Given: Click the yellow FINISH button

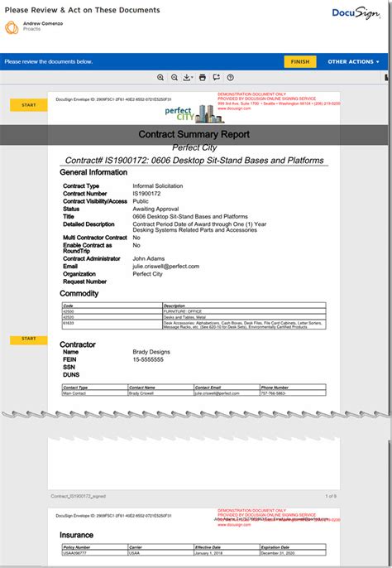Looking at the screenshot, I should pyautogui.click(x=300, y=61).
